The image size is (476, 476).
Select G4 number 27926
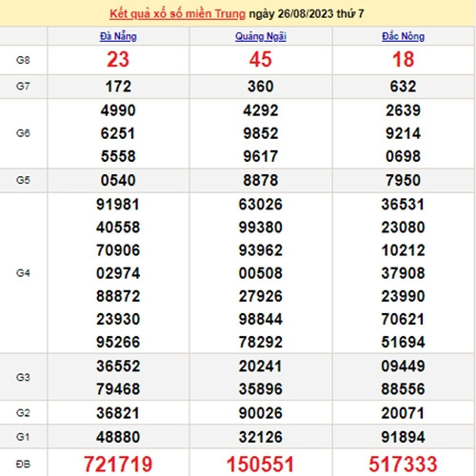pos(261,296)
